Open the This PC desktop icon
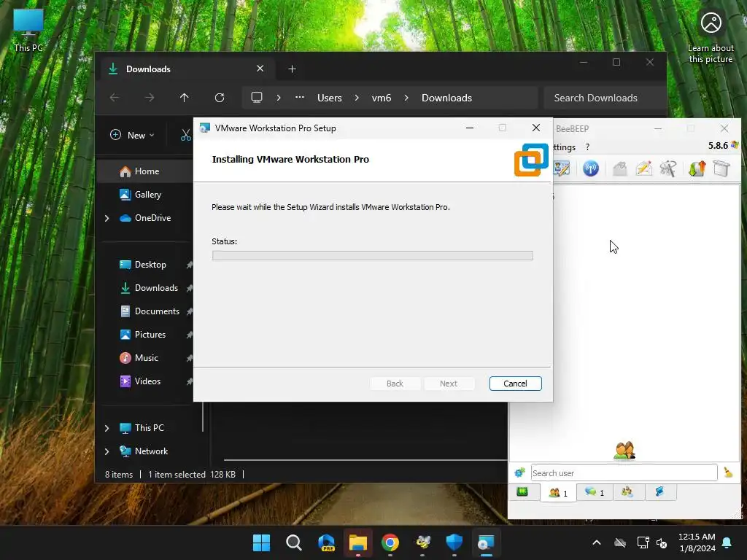This screenshot has height=560, width=747. [x=28, y=31]
